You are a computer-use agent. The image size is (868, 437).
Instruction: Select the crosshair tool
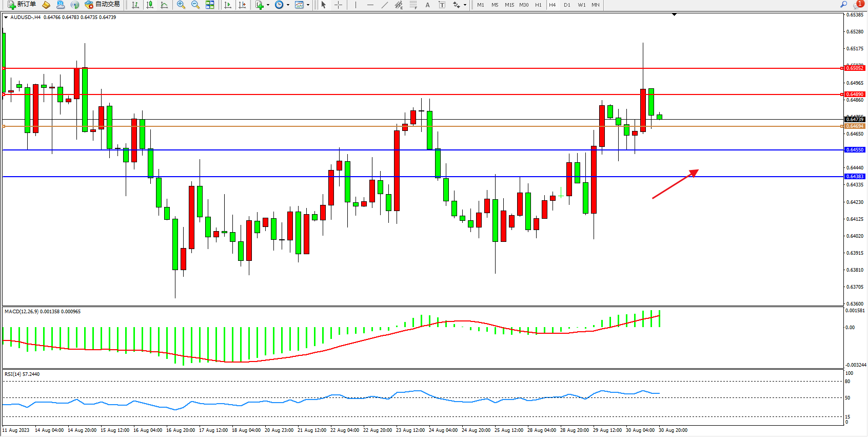click(339, 5)
